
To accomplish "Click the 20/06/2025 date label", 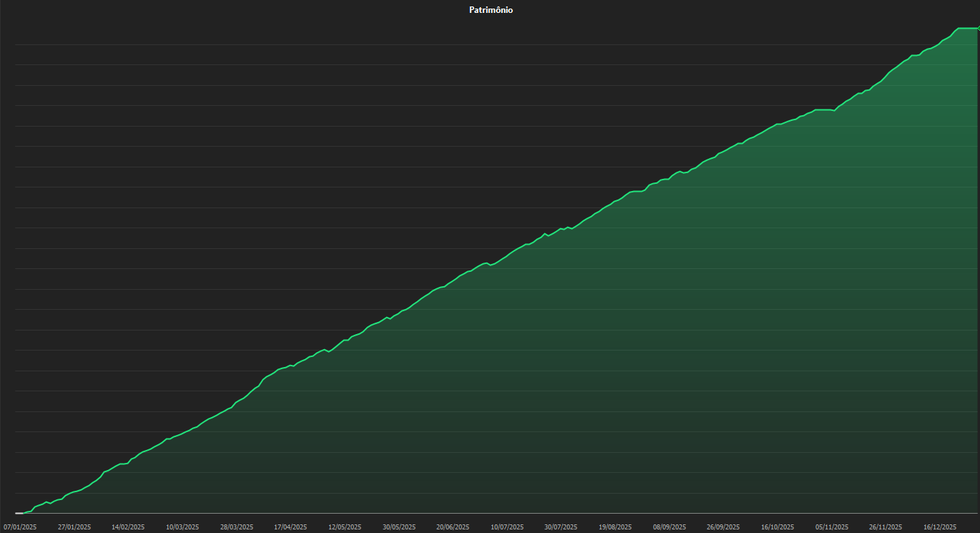I will tap(453, 527).
